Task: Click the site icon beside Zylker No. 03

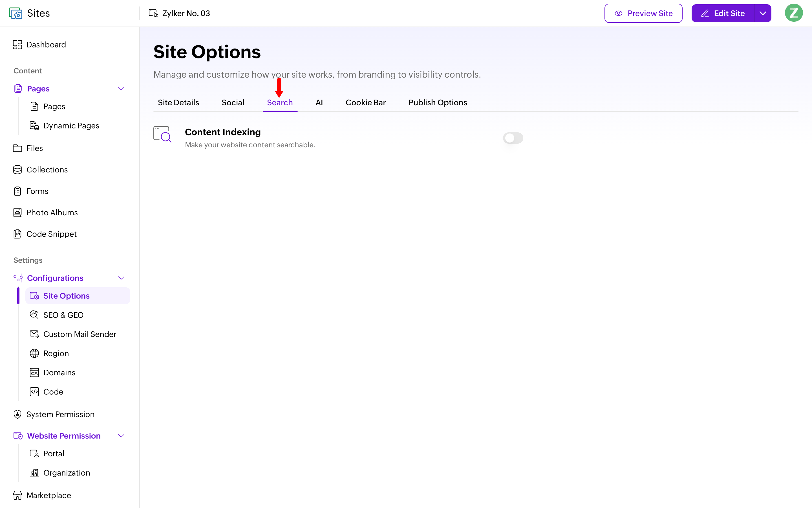Action: (x=153, y=14)
